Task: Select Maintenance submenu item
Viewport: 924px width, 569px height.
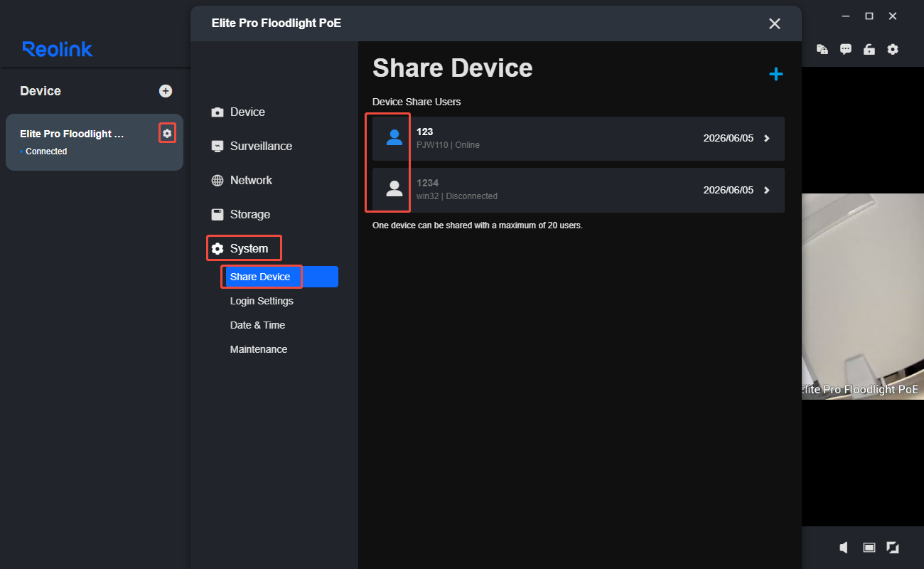Action: pyautogui.click(x=259, y=349)
